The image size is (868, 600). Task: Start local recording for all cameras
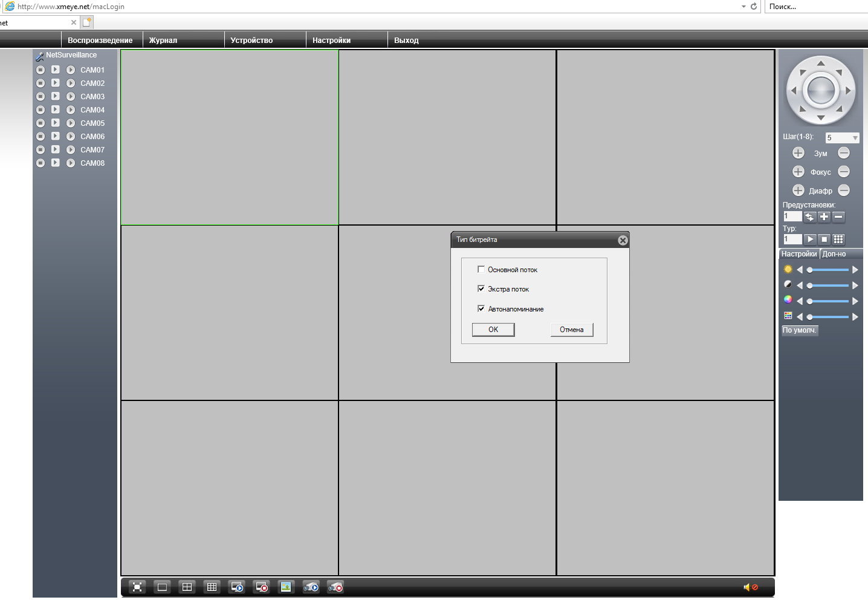click(x=311, y=587)
